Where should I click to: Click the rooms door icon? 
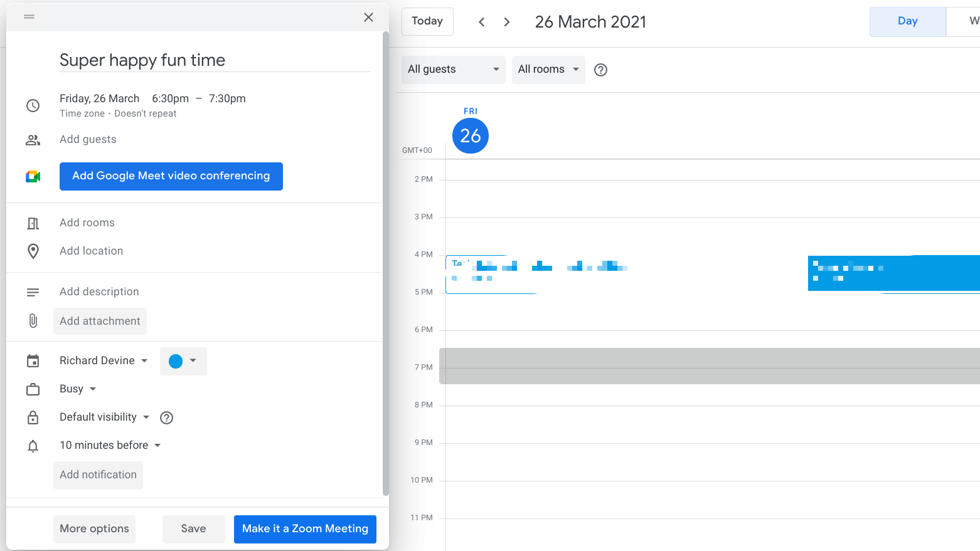click(33, 223)
